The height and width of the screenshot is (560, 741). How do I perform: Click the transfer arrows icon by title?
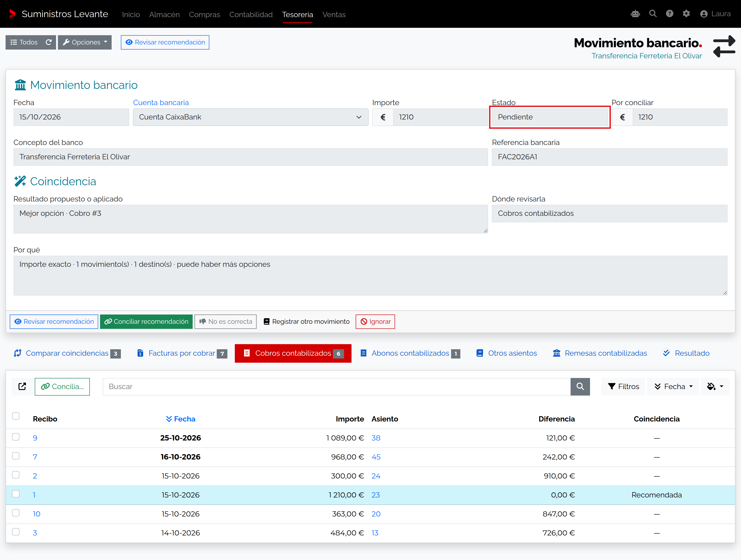point(724,46)
